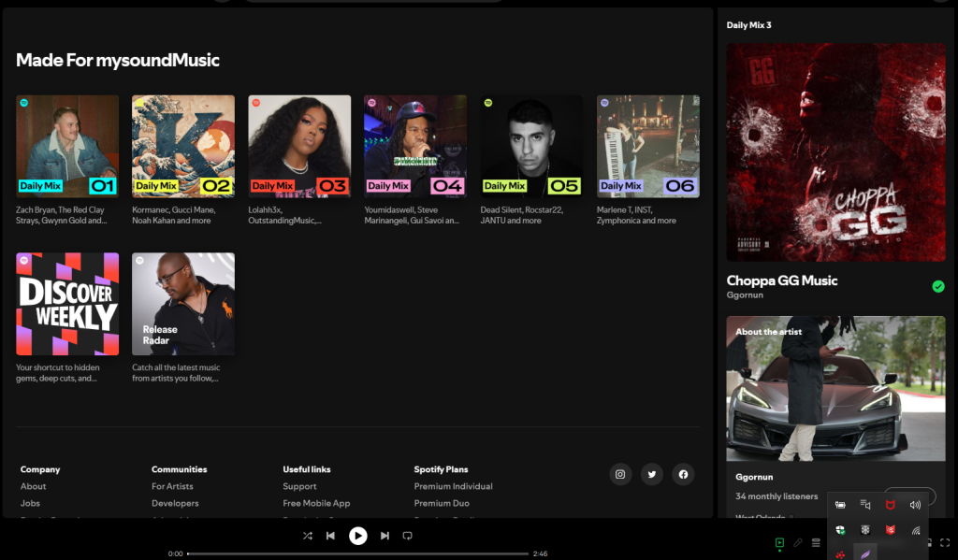Toggle the Now Playing view button
The image size is (958, 560).
tap(779, 542)
